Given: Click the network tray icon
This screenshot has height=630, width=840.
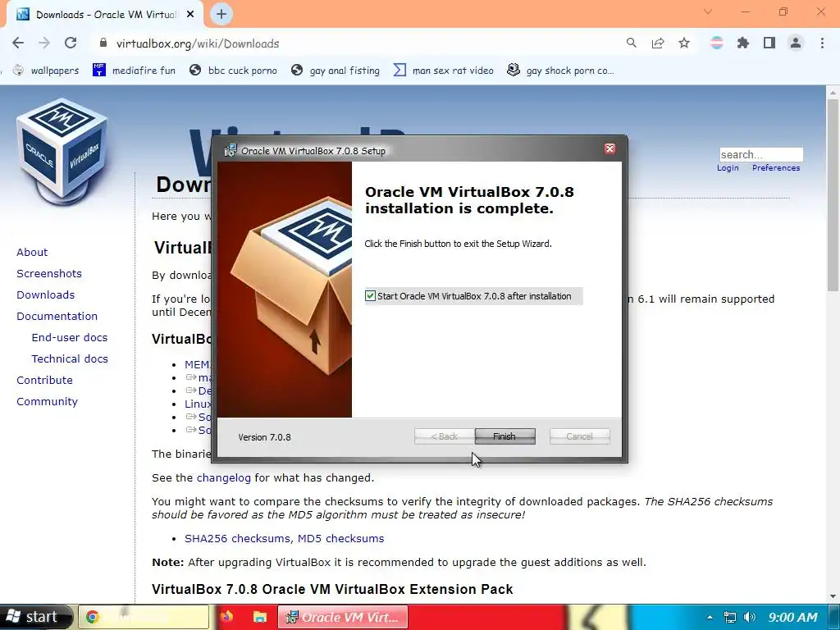Looking at the screenshot, I should pyautogui.click(x=729, y=617).
